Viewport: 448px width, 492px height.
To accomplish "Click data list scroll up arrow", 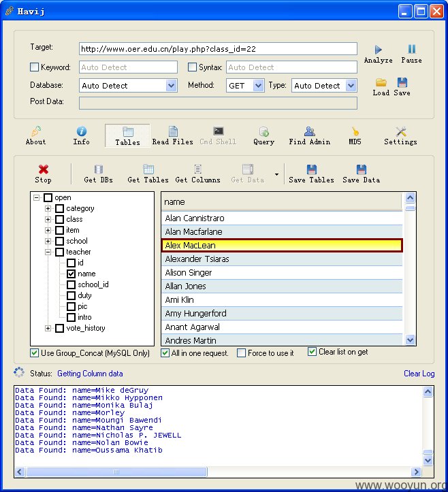I will pos(410,197).
